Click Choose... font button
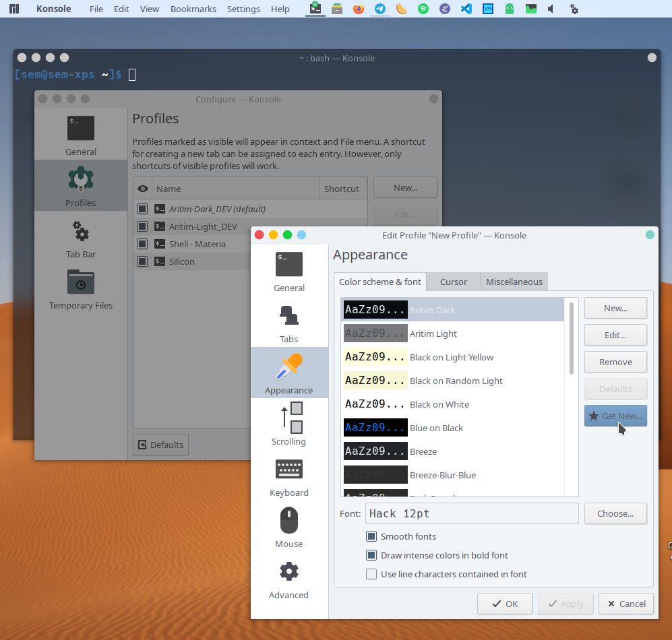Screen dimensions: 672x640 [615, 513]
